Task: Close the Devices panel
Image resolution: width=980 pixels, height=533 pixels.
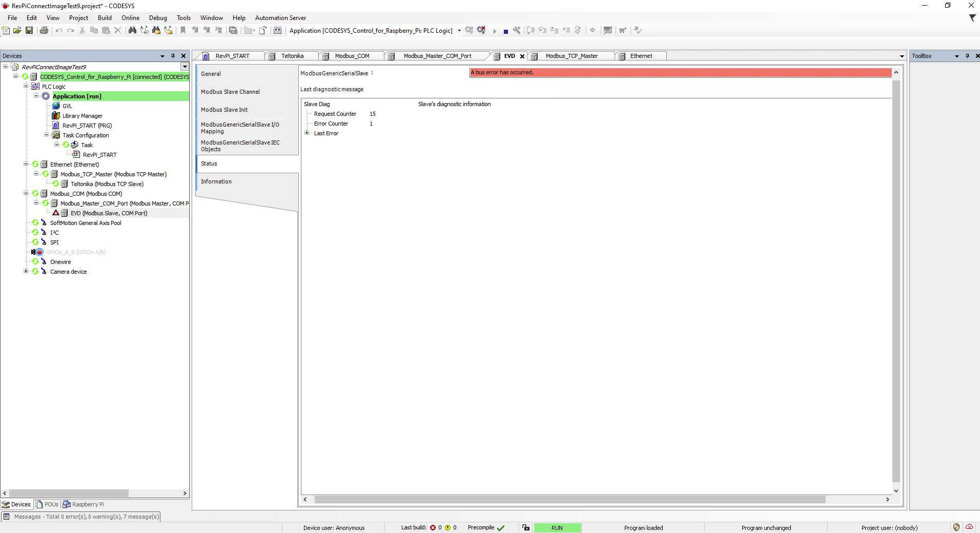Action: (183, 56)
